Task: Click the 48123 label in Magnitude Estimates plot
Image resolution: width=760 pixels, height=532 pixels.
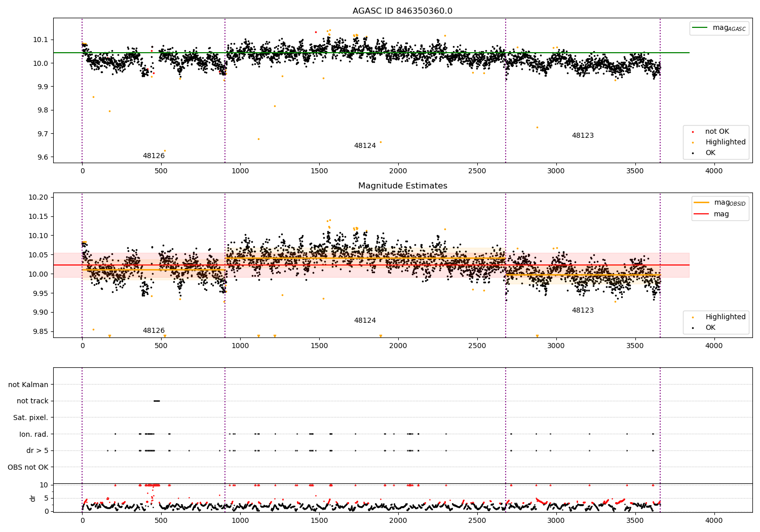Action: pyautogui.click(x=583, y=311)
